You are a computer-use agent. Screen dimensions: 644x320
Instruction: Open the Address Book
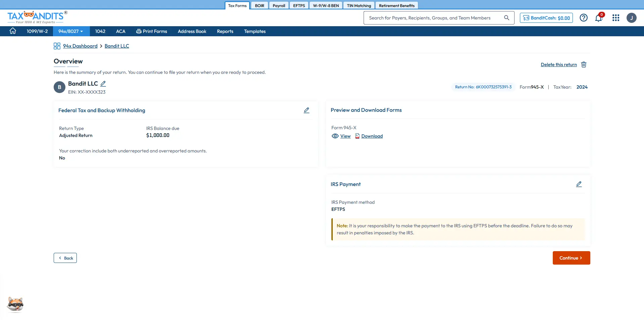(192, 31)
